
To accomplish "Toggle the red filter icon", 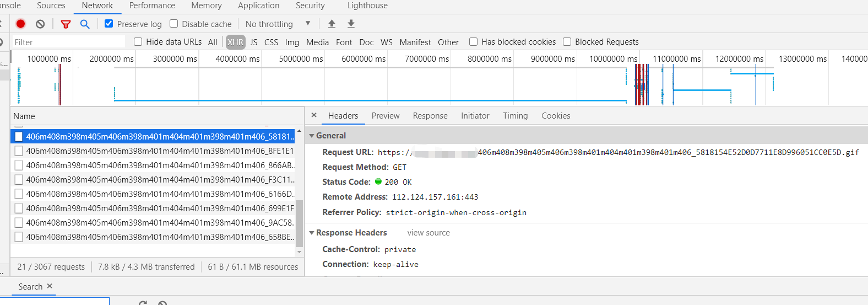I will point(66,24).
